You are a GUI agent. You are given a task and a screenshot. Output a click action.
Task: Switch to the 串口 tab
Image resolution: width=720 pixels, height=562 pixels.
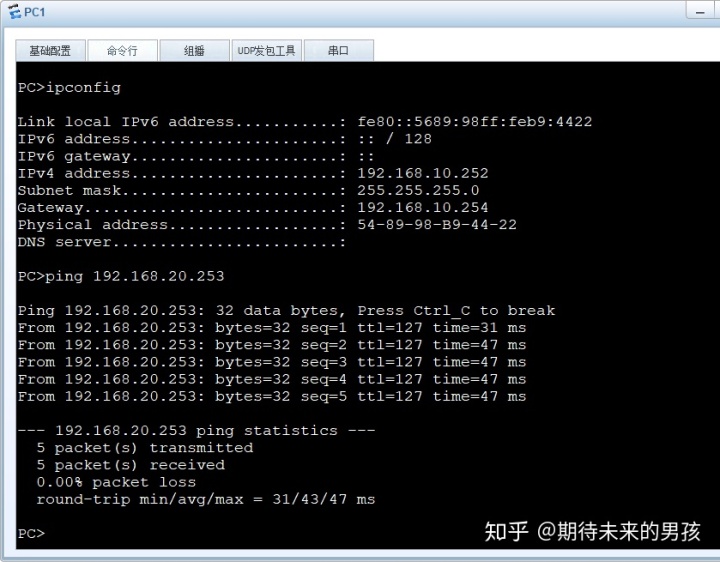338,51
